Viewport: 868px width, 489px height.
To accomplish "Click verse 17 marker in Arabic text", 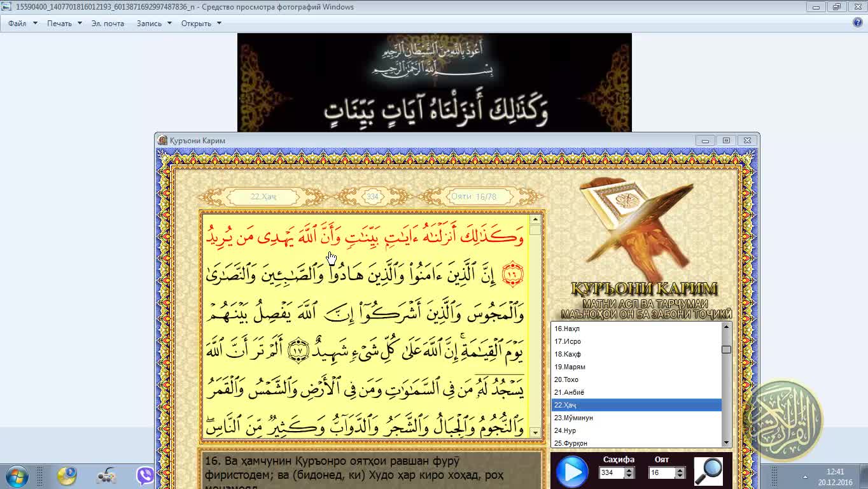I will coord(298,350).
